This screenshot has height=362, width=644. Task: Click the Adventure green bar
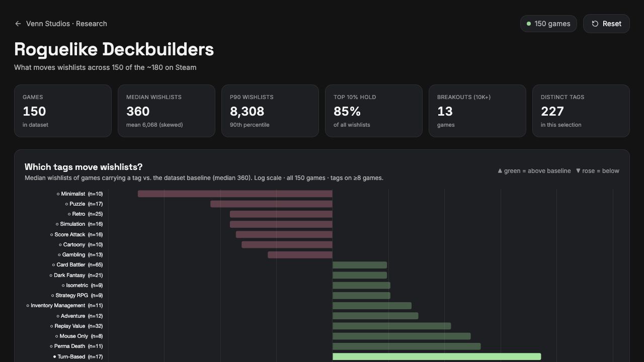point(375,316)
